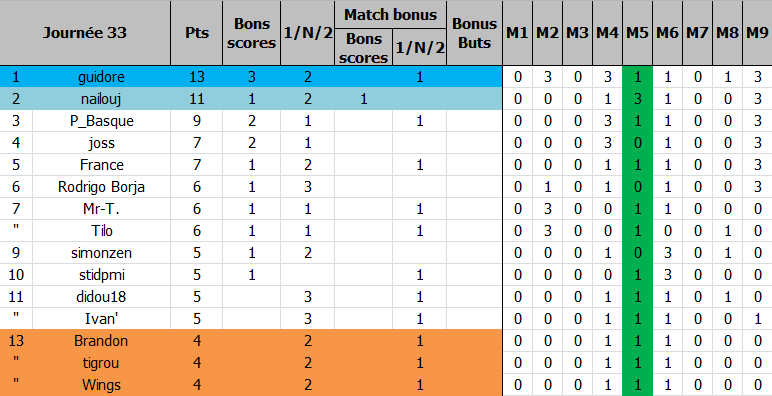Viewport: 772px width, 396px height.
Task: Click the guidore player name cell
Action: [x=101, y=77]
